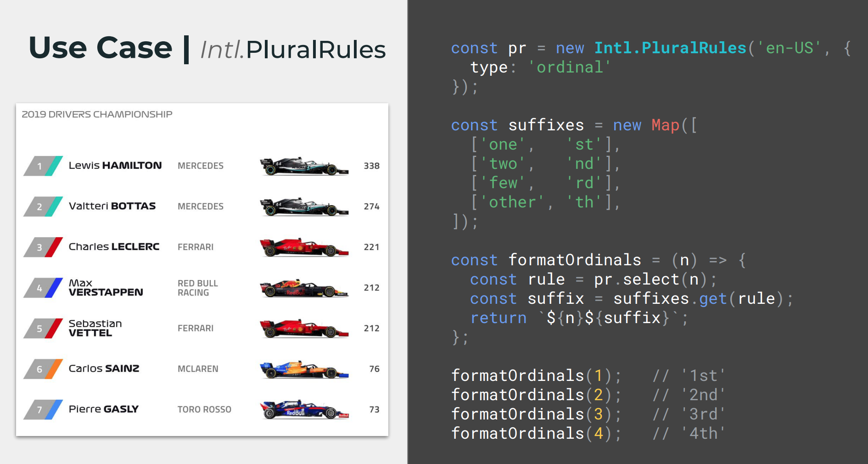Viewport: 868px width, 464px height.
Task: Click Sebastian Vettel's Ferrari car image
Action: 304,329
